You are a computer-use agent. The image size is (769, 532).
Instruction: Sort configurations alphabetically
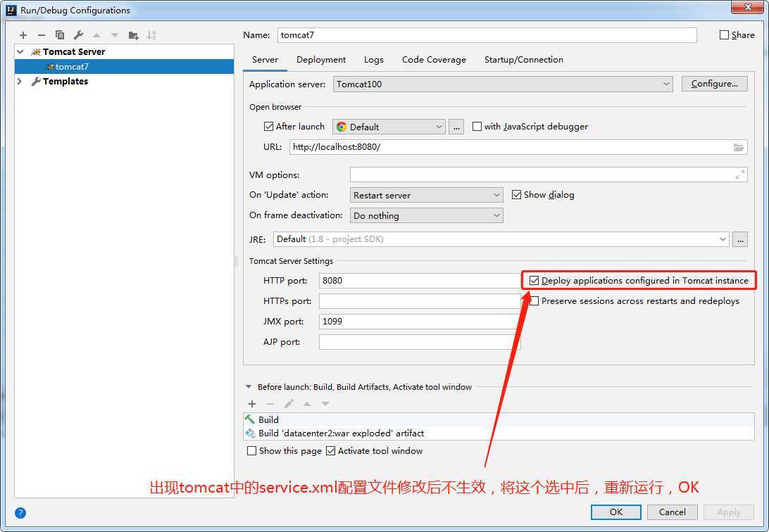(151, 35)
